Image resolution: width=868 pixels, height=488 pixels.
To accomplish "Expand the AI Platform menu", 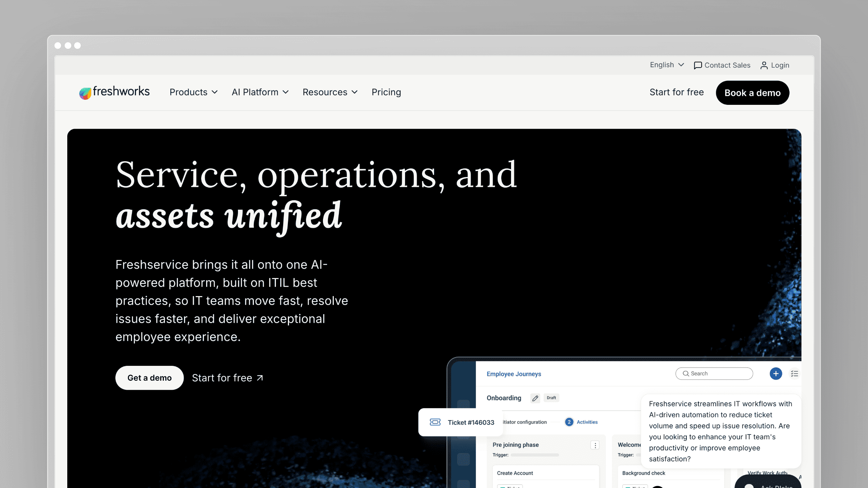I will pos(260,92).
